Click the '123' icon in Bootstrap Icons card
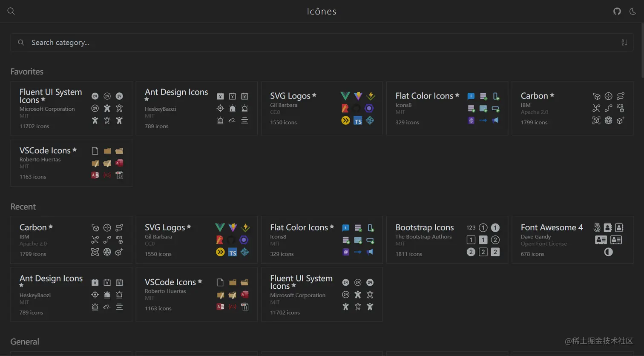The height and width of the screenshot is (356, 644). pos(471,227)
